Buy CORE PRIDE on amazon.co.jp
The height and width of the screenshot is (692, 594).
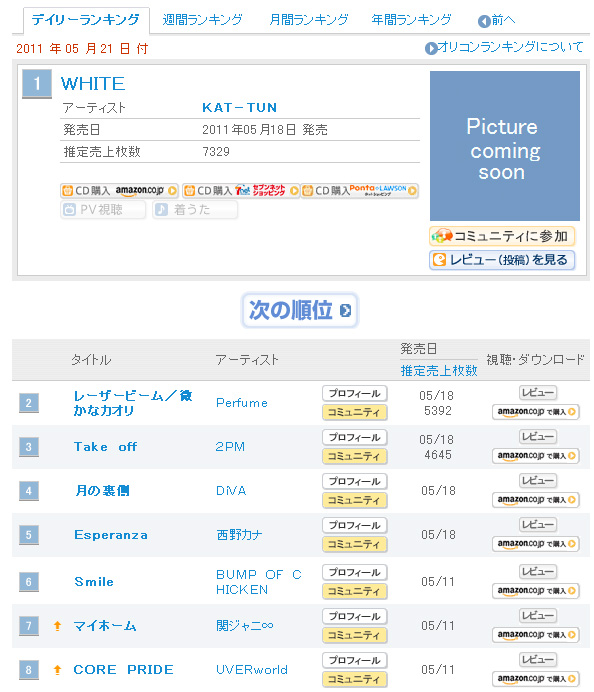(x=536, y=679)
